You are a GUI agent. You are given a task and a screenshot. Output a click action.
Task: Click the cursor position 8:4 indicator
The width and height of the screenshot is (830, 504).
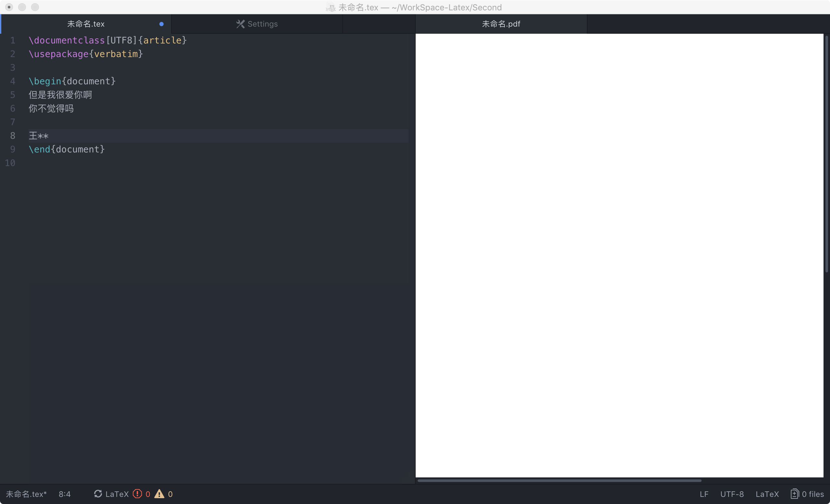pos(65,494)
